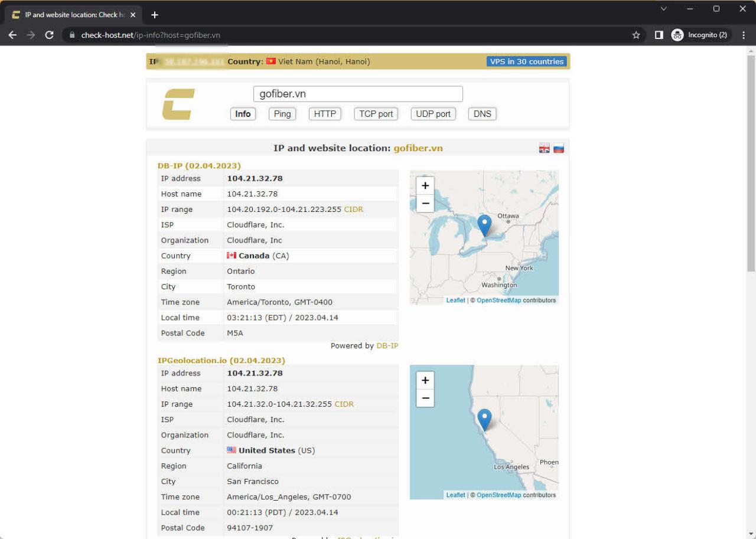This screenshot has height=539, width=756.
Task: Open the browser side panel icon
Action: tap(659, 35)
